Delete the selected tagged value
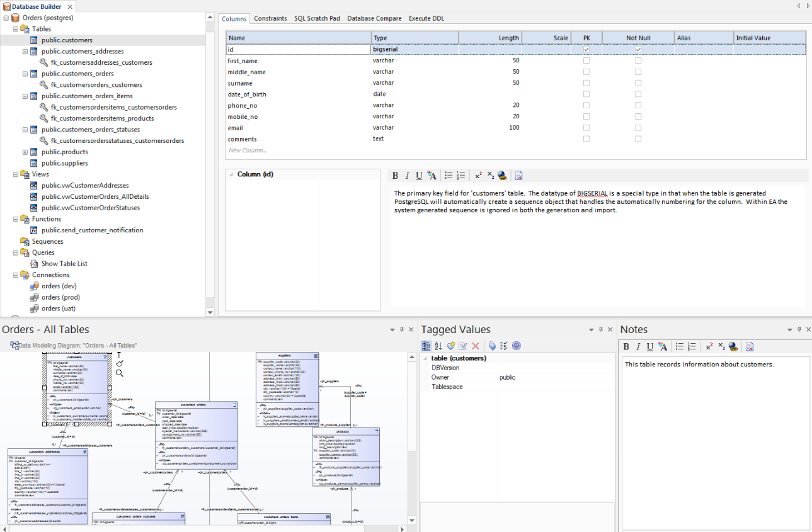The height and width of the screenshot is (532, 812). point(476,346)
